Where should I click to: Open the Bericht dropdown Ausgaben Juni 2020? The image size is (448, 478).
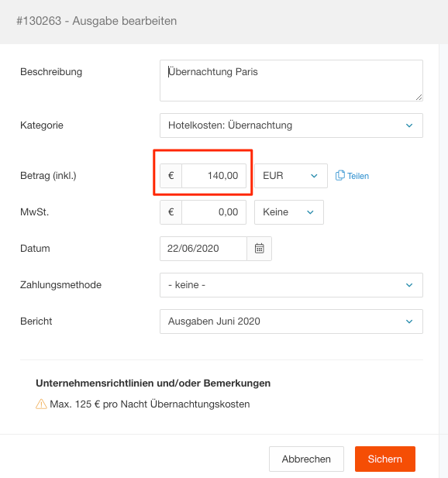point(291,322)
